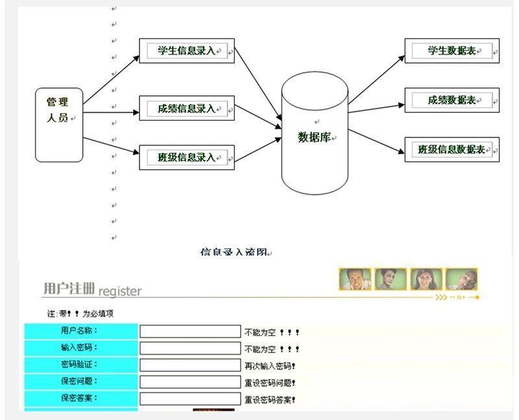The height and width of the screenshot is (420, 519).
Task: Click 不能为空 hint beside 输入密码
Action: coord(272,349)
